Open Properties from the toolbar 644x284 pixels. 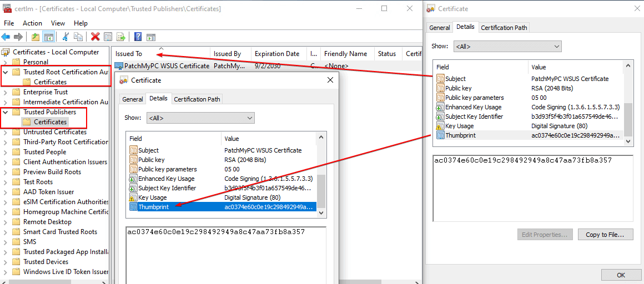[x=108, y=37]
